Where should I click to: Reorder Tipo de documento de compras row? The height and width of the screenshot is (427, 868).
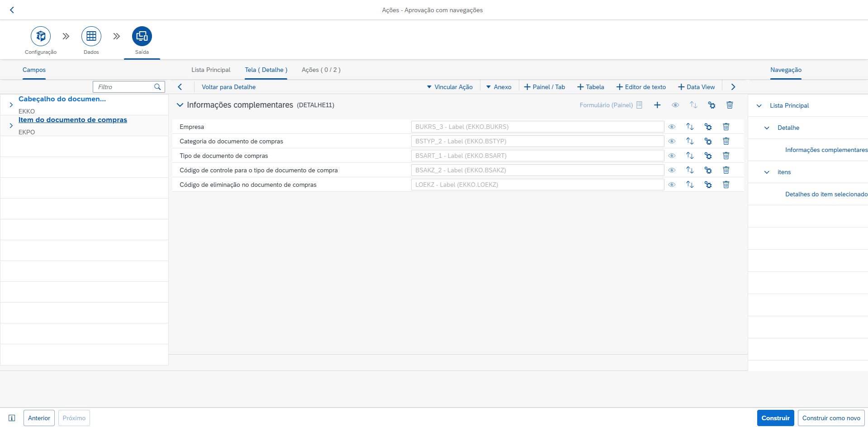pyautogui.click(x=690, y=156)
